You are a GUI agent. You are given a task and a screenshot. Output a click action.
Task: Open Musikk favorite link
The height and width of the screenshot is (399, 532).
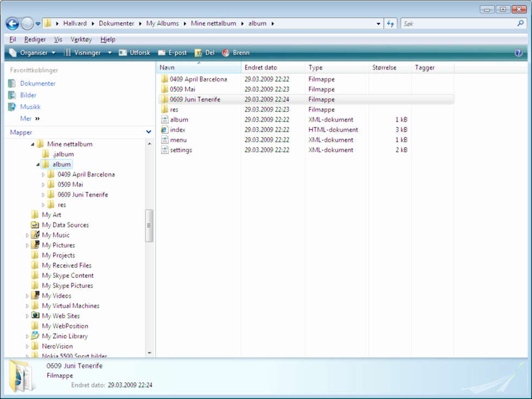pos(30,107)
